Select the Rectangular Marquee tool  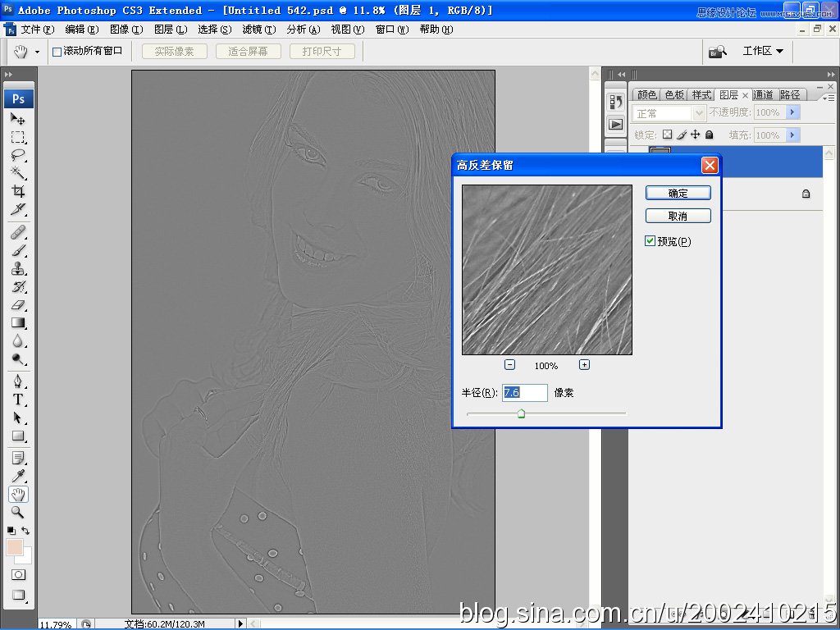tap(18, 137)
